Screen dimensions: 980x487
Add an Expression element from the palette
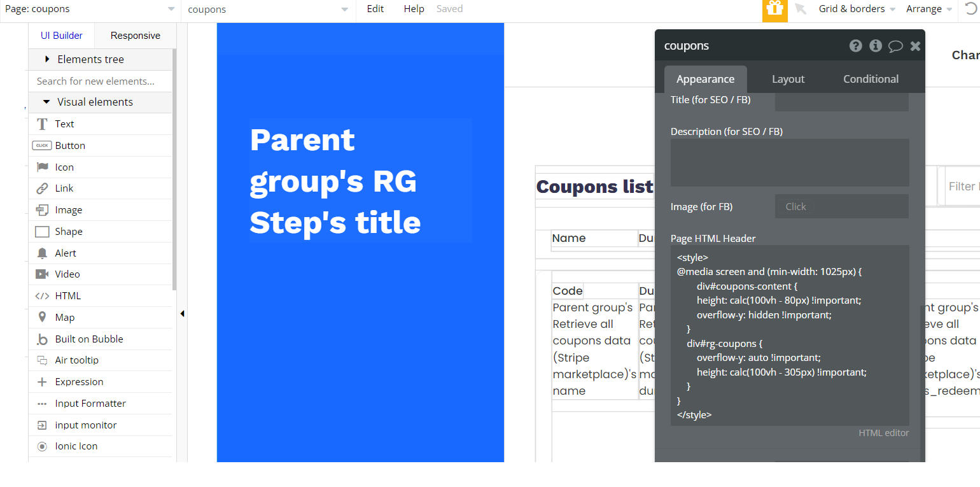coord(101,382)
